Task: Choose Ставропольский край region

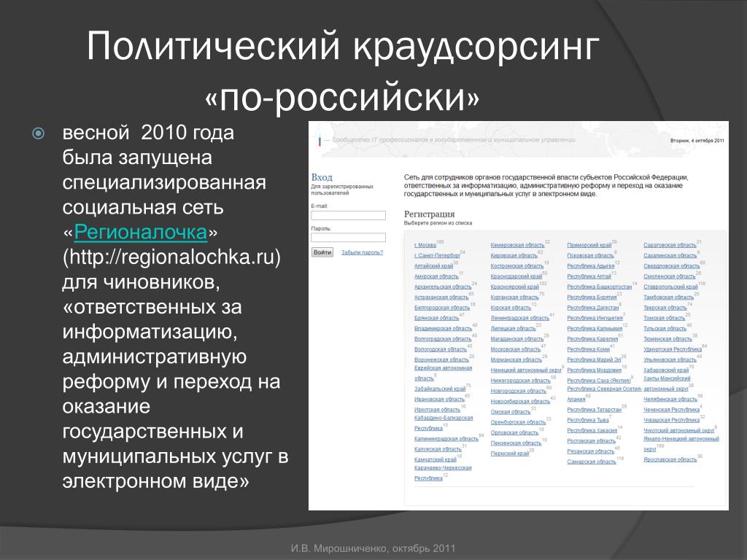Action: tap(671, 287)
